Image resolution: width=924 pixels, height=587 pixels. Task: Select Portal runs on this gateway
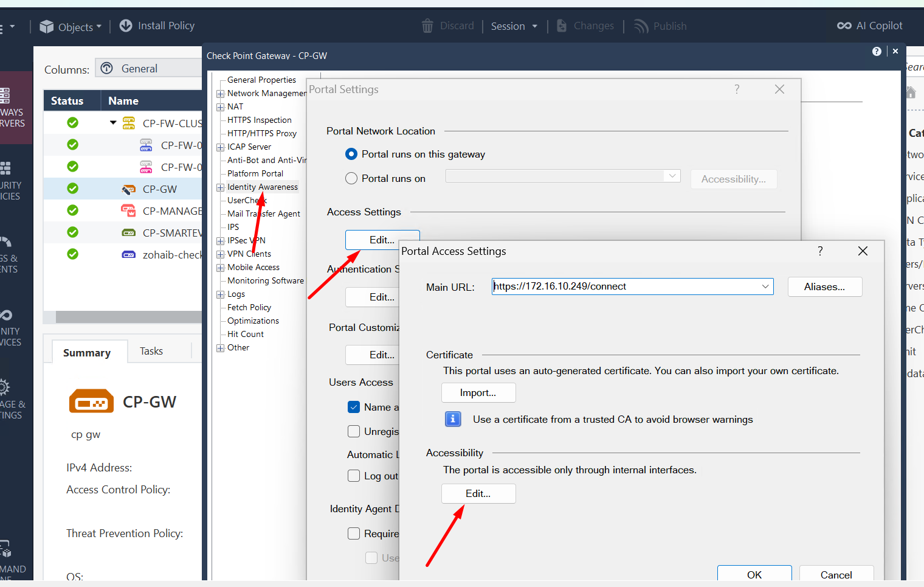351,154
